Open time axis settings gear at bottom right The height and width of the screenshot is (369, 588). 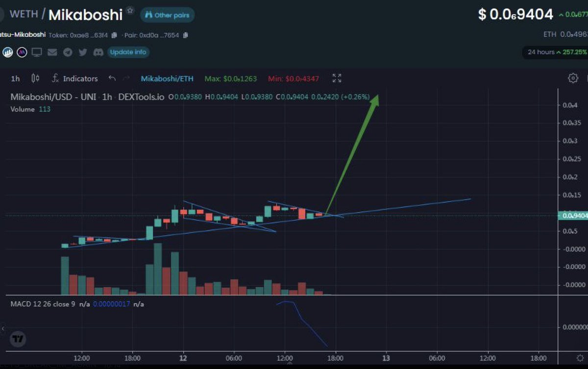(x=580, y=359)
